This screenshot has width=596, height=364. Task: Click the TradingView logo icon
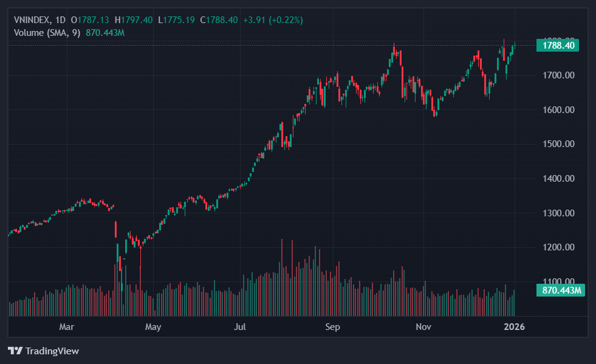[x=15, y=351]
